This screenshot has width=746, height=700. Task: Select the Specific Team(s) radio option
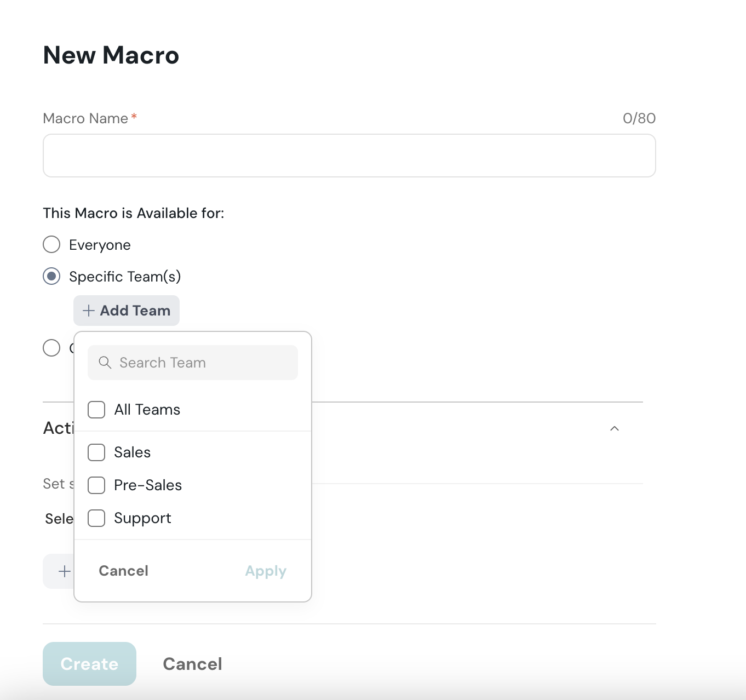tap(51, 276)
